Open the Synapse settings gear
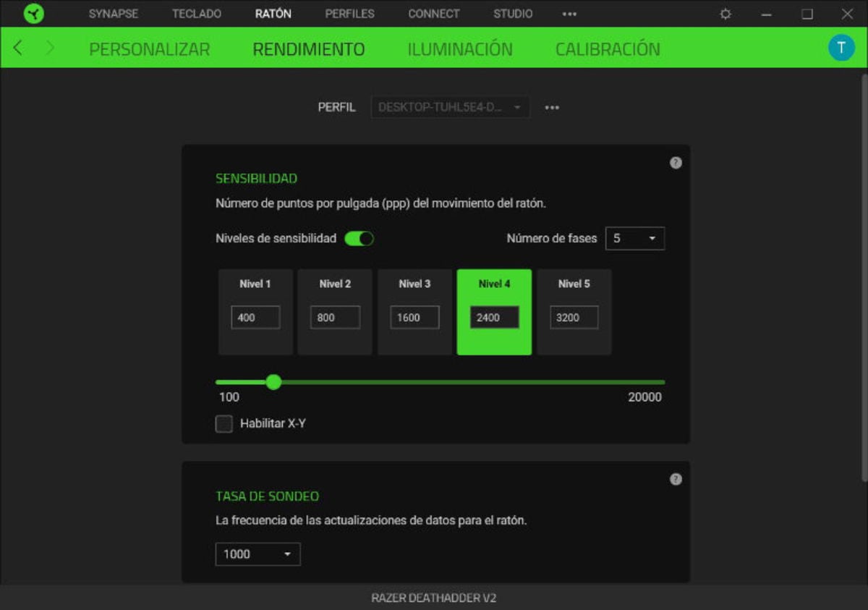This screenshot has width=868, height=610. click(725, 13)
